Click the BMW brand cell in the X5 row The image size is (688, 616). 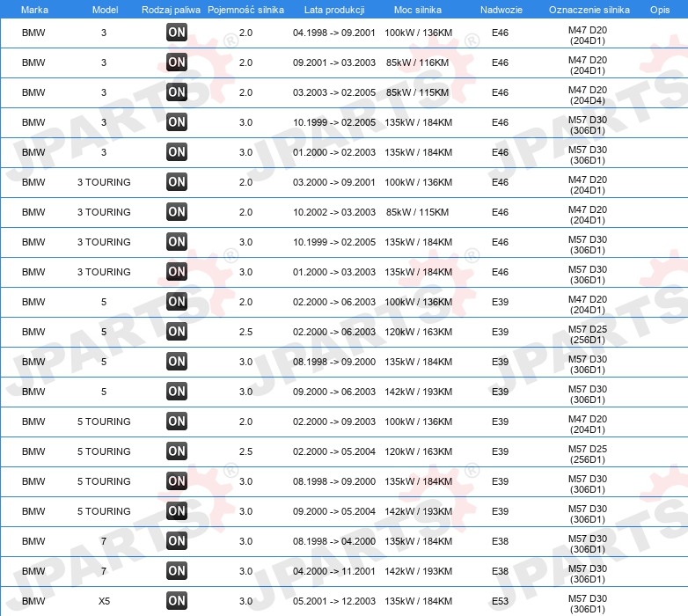[33, 601]
